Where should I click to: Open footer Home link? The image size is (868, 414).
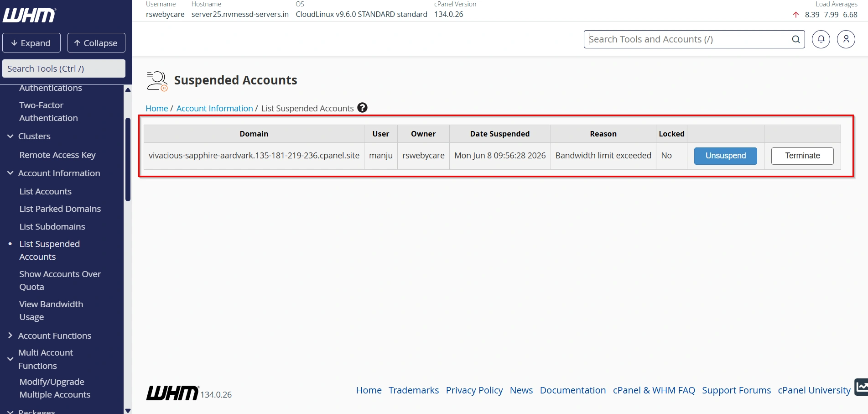pyautogui.click(x=369, y=390)
